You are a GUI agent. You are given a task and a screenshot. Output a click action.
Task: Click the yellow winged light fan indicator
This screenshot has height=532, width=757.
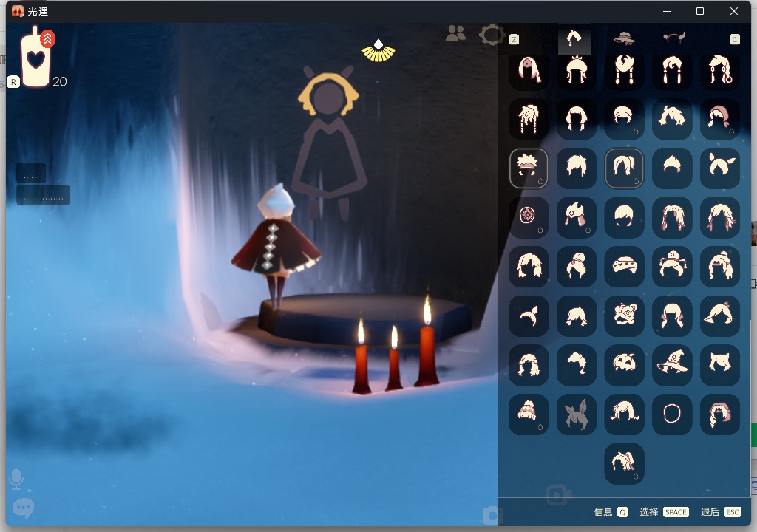[x=378, y=51]
